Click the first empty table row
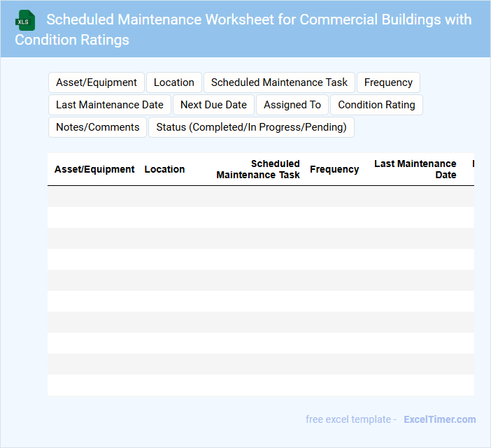The height and width of the screenshot is (448, 491). [x=260, y=196]
